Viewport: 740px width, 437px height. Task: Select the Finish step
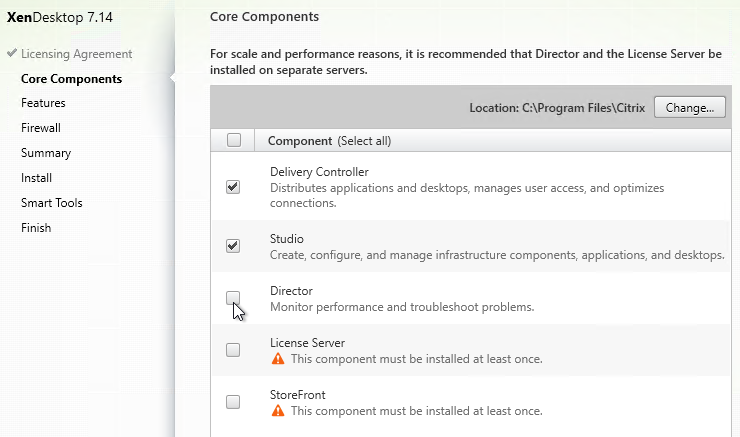click(36, 228)
